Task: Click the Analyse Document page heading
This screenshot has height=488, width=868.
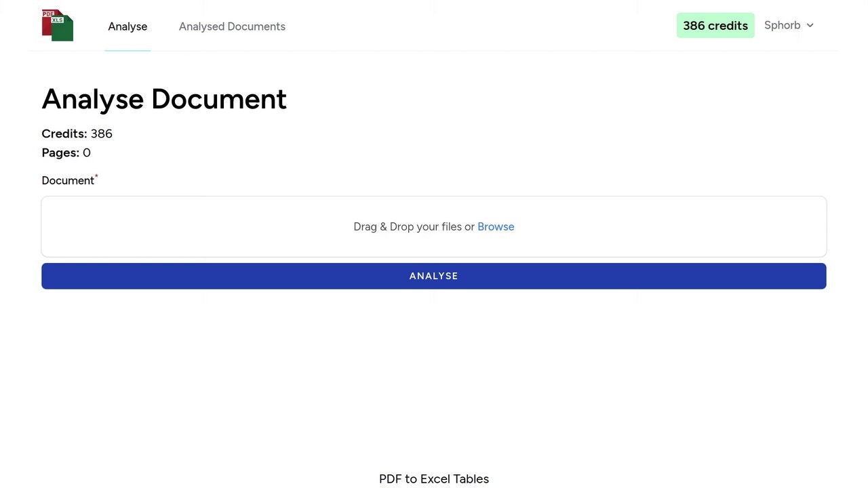Action: (164, 99)
